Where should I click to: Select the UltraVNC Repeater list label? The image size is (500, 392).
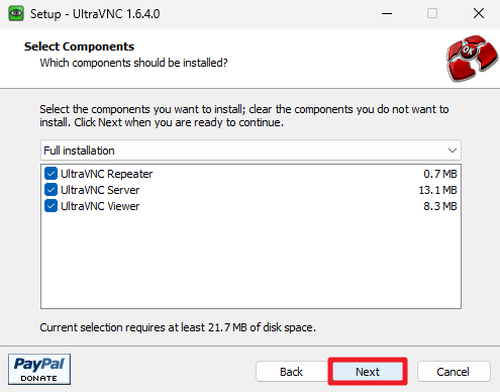point(106,174)
